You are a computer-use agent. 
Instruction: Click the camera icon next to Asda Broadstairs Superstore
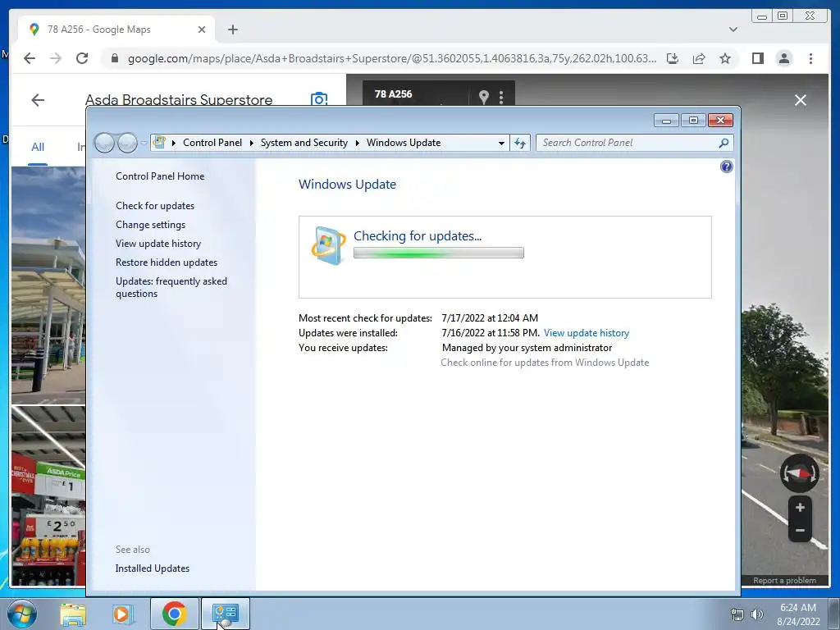319,98
